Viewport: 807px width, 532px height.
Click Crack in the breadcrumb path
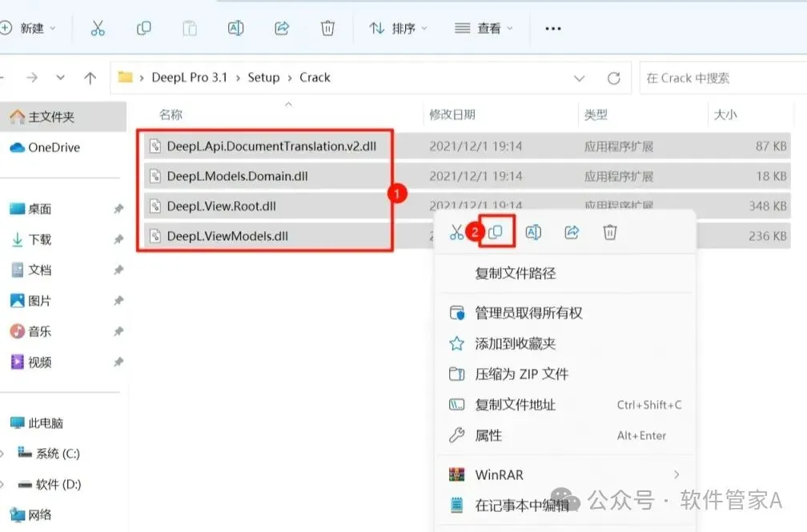point(315,78)
